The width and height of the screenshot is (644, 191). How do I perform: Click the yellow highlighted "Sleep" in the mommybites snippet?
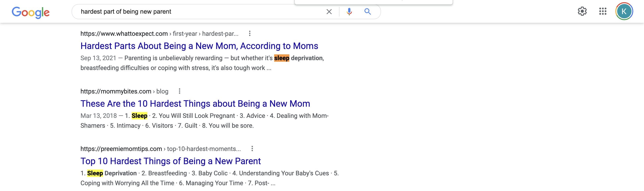click(139, 116)
